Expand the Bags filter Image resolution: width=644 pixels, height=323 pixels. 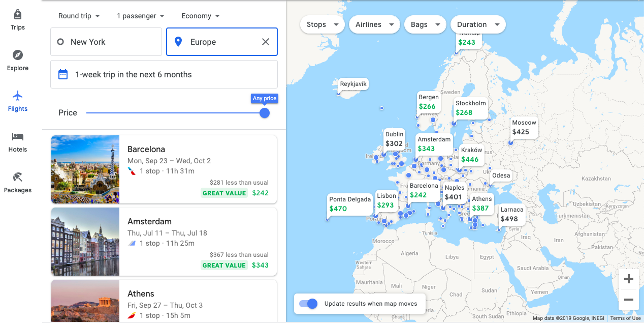click(425, 24)
